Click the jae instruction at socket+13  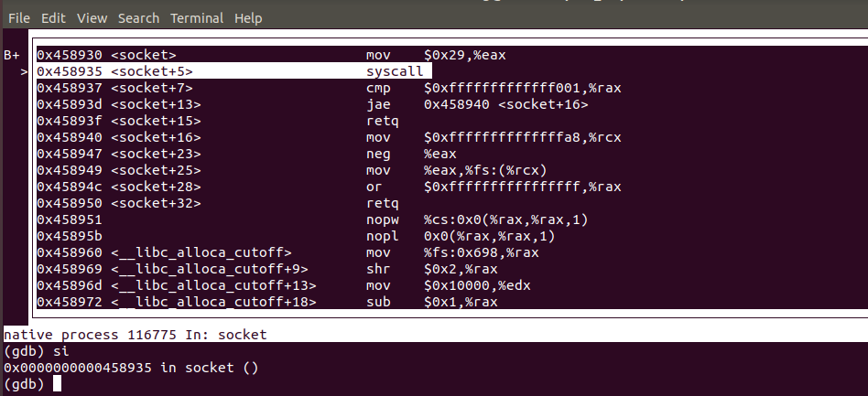click(x=375, y=104)
